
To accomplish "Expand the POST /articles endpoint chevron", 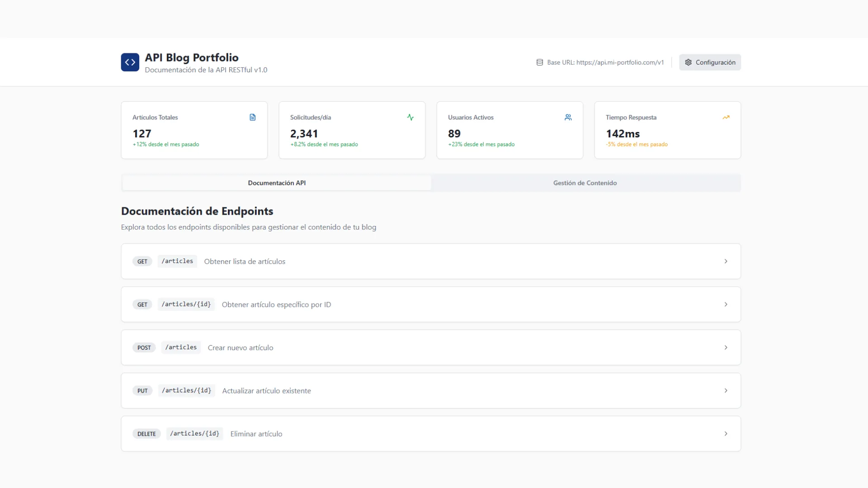I will pos(726,347).
